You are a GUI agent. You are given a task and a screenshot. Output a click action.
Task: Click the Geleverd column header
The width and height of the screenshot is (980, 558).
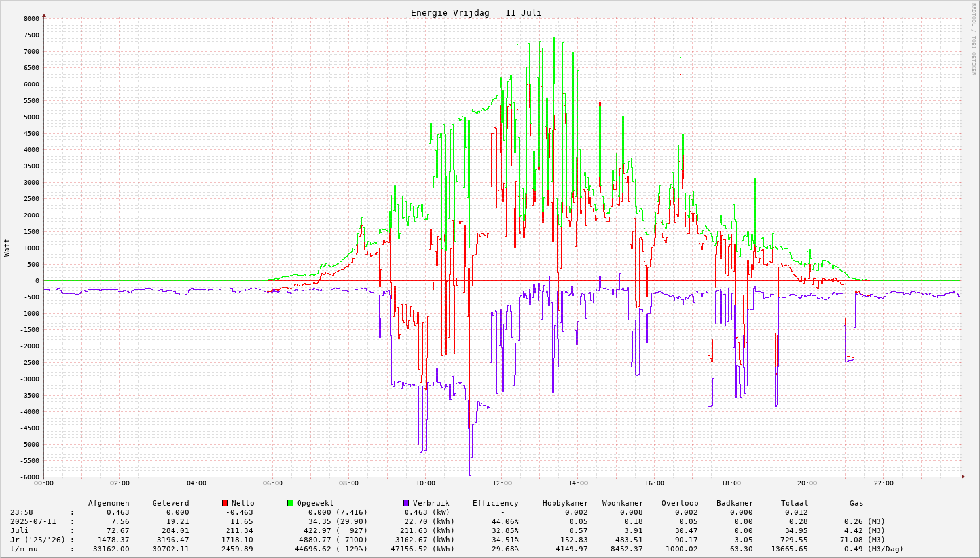(170, 503)
